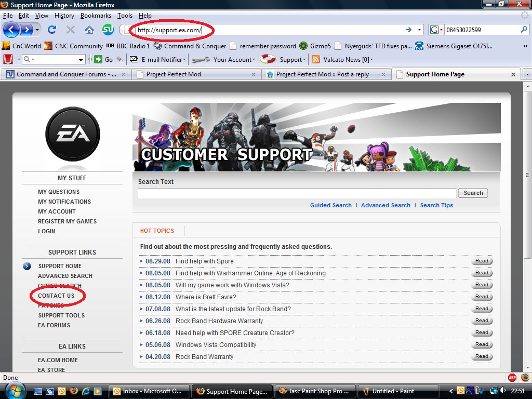Image resolution: width=532 pixels, height=399 pixels.
Task: Click REGISTER MY GAMES in sidebar
Action: point(67,221)
